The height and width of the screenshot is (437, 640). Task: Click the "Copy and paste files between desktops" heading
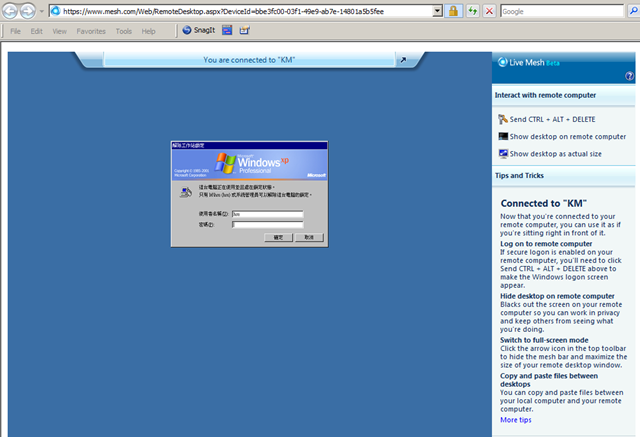click(549, 380)
